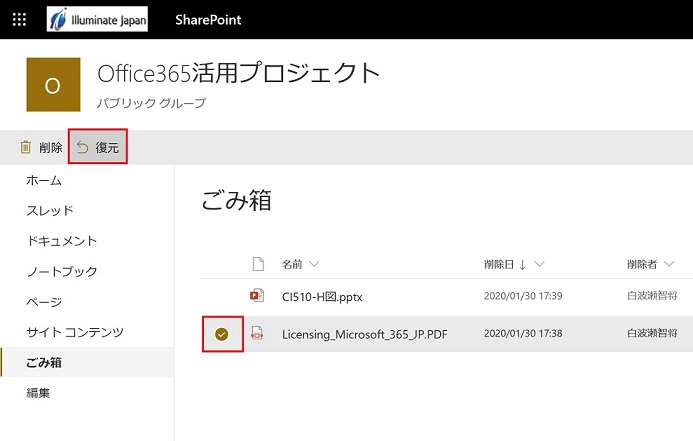Click the ごみ箱 page heading

(236, 200)
